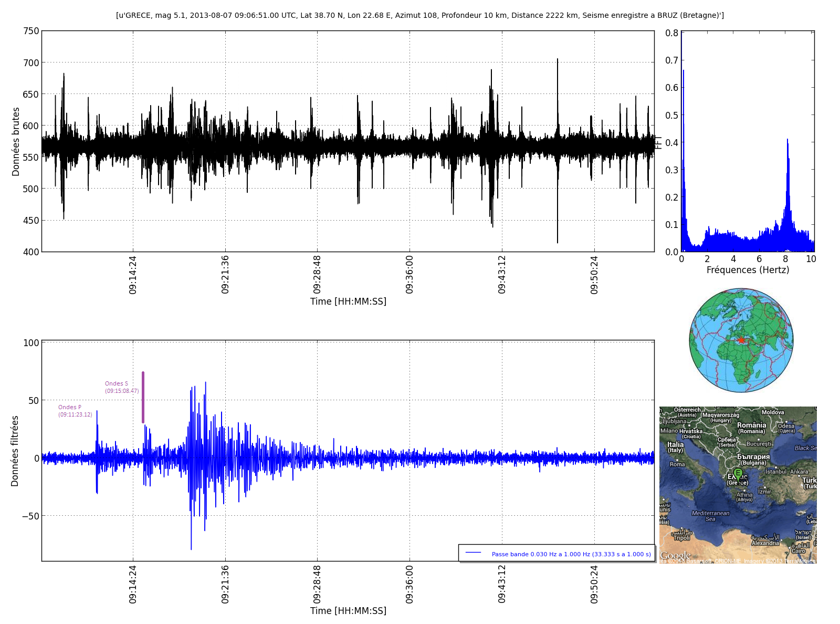The height and width of the screenshot is (624, 840).
Task: Click the "Passe bande" legend text
Action: (x=571, y=554)
